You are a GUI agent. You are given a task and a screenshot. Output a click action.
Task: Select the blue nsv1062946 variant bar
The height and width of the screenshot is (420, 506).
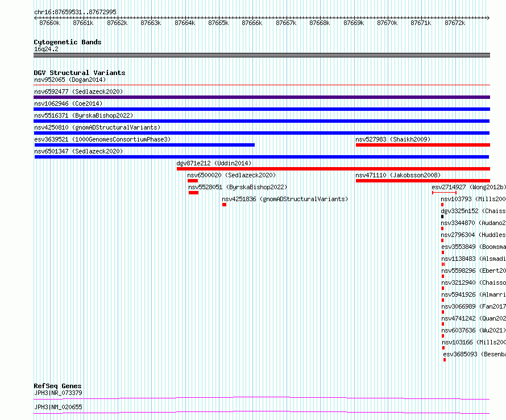click(x=262, y=109)
